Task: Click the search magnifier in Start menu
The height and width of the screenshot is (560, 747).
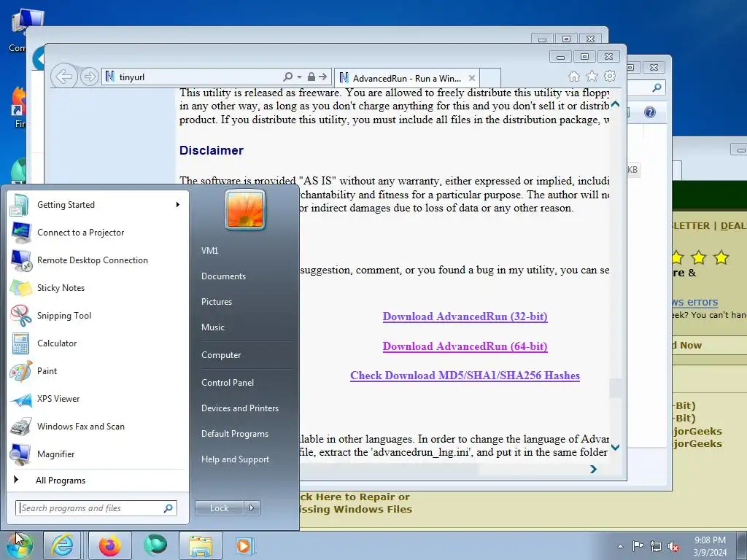Action: click(x=169, y=508)
